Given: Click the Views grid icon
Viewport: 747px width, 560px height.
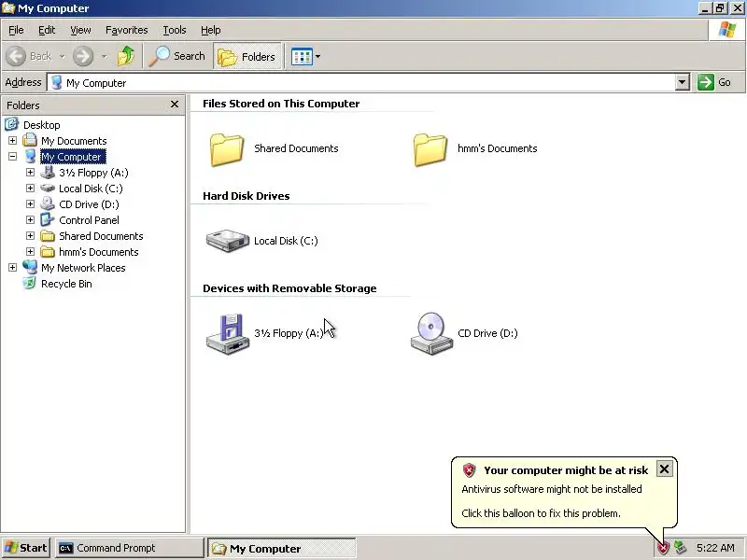Looking at the screenshot, I should coord(302,57).
